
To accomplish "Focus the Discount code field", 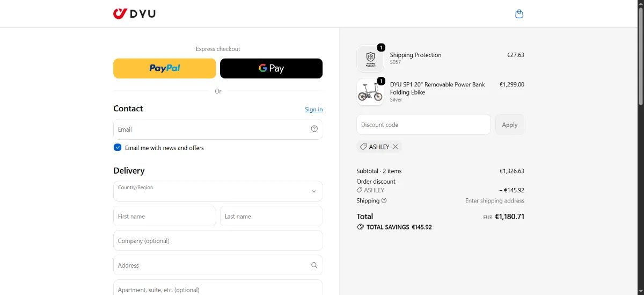I will [x=423, y=125].
